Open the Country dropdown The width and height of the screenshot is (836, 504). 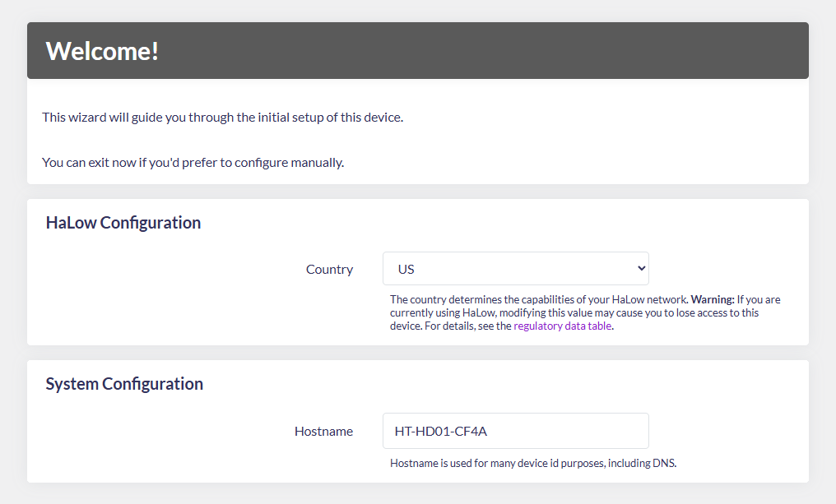[x=515, y=269]
